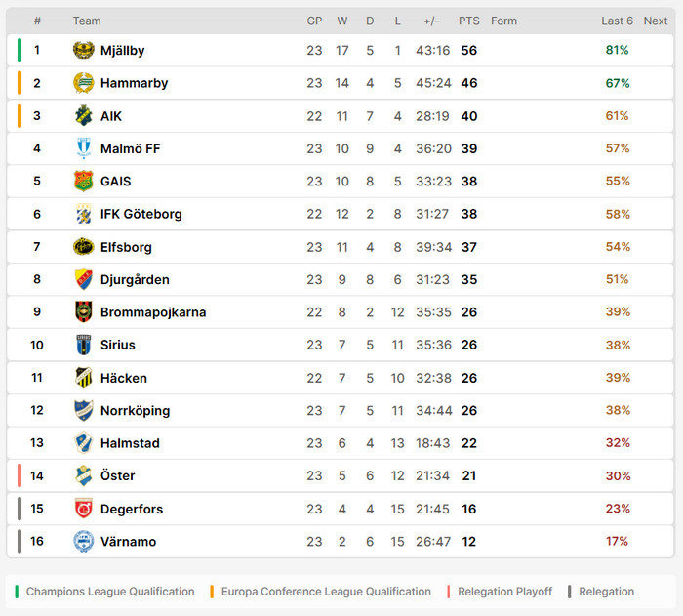Sort table by PTS column header
This screenshot has width=683, height=616.
click(469, 21)
